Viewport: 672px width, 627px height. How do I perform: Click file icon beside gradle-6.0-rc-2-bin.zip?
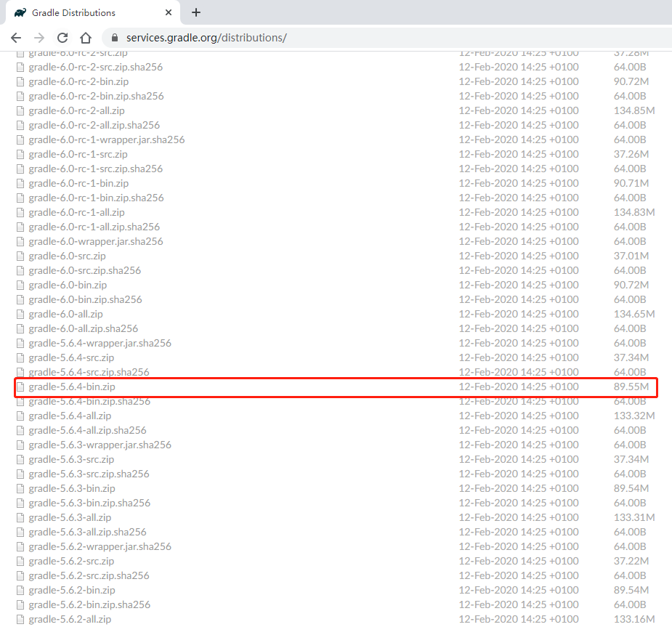(x=20, y=82)
